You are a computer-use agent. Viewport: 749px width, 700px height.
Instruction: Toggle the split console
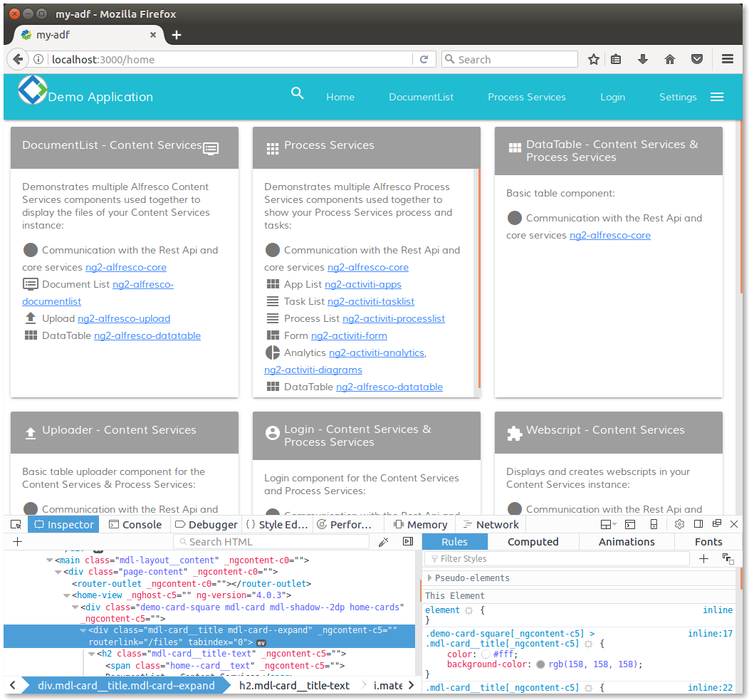[x=630, y=524]
